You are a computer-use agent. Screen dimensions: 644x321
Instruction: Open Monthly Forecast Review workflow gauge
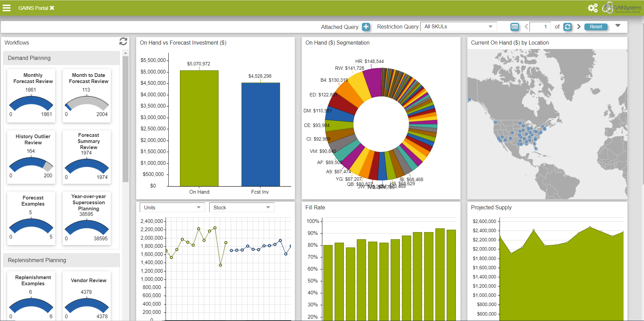pos(31,96)
